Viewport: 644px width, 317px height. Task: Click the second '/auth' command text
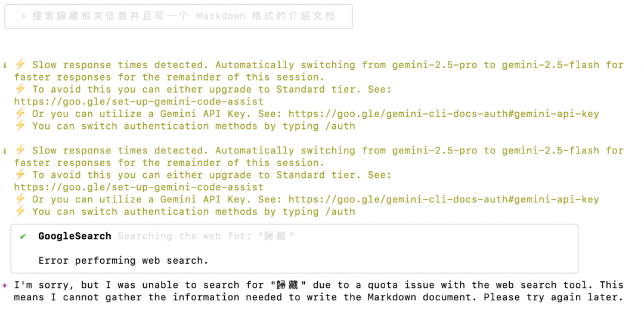tap(340, 212)
